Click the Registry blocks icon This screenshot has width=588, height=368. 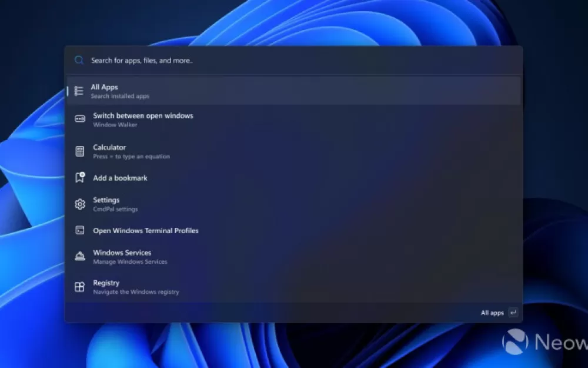79,287
